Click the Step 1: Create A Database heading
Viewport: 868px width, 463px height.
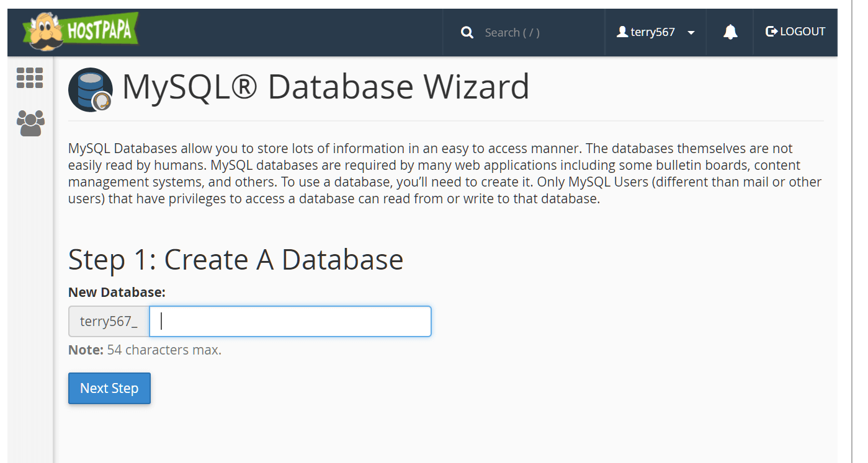(x=236, y=259)
